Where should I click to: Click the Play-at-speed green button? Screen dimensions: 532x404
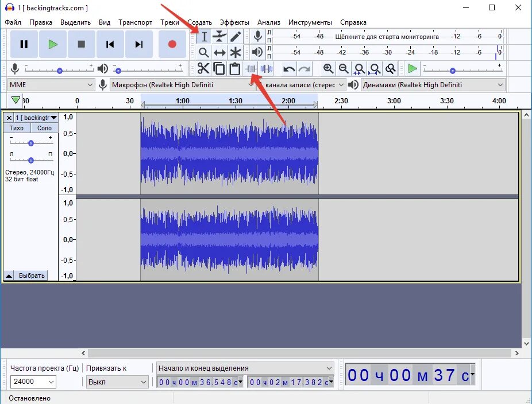[x=413, y=68]
